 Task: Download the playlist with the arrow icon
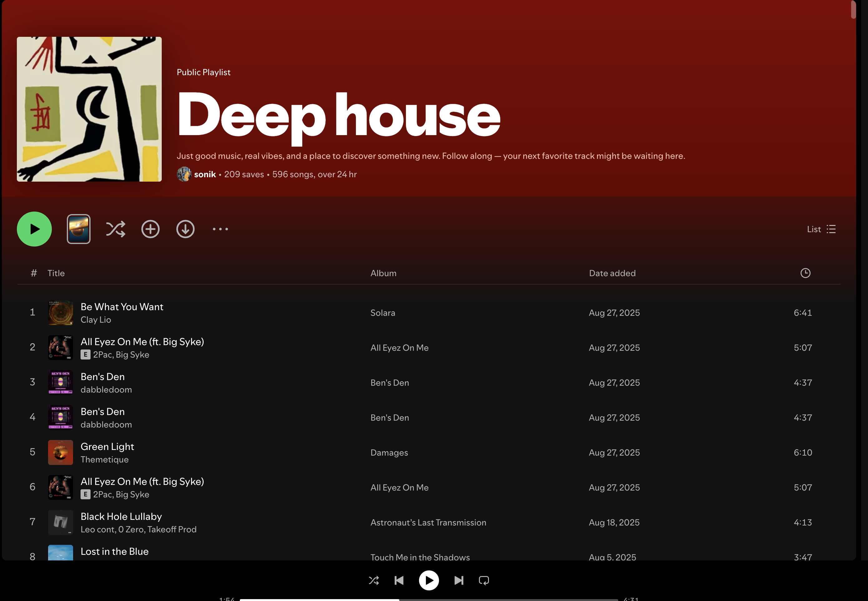(x=185, y=229)
